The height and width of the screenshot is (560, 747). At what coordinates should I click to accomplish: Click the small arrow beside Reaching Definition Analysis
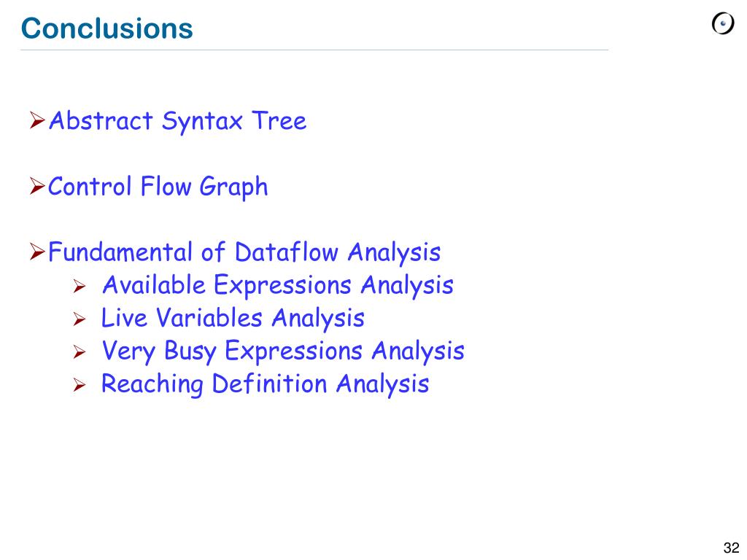(79, 384)
